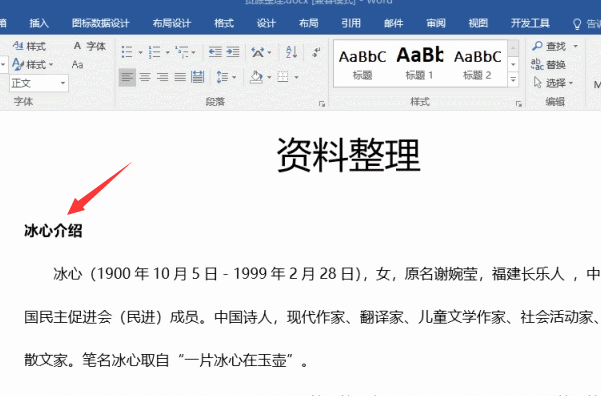601x396 pixels.
Task: Expand shading color dropdown arrow
Action: coord(269,78)
